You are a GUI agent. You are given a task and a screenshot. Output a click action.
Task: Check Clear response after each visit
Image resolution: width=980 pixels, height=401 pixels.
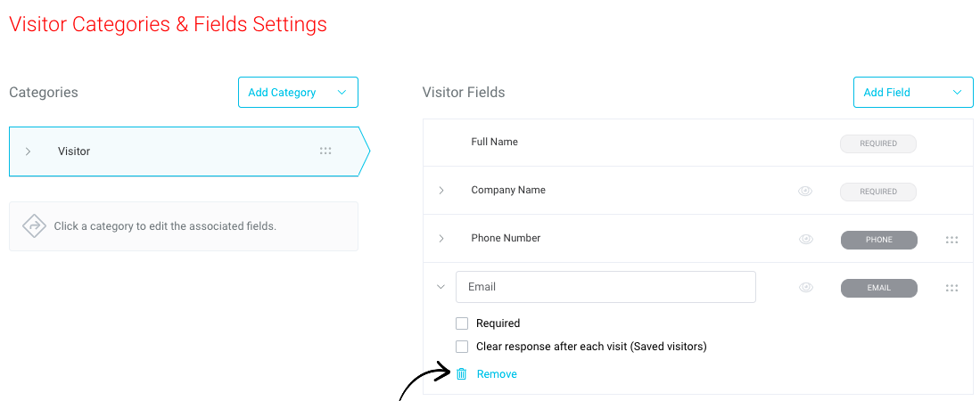click(462, 347)
